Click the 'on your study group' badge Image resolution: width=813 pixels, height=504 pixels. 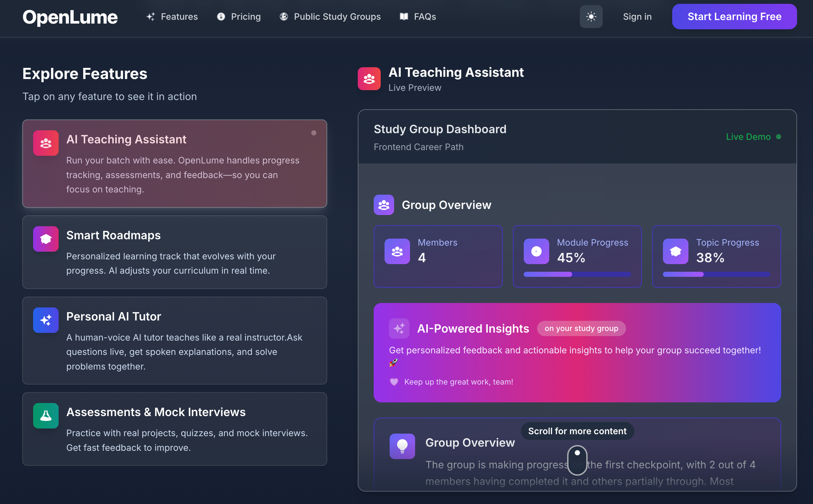click(581, 329)
